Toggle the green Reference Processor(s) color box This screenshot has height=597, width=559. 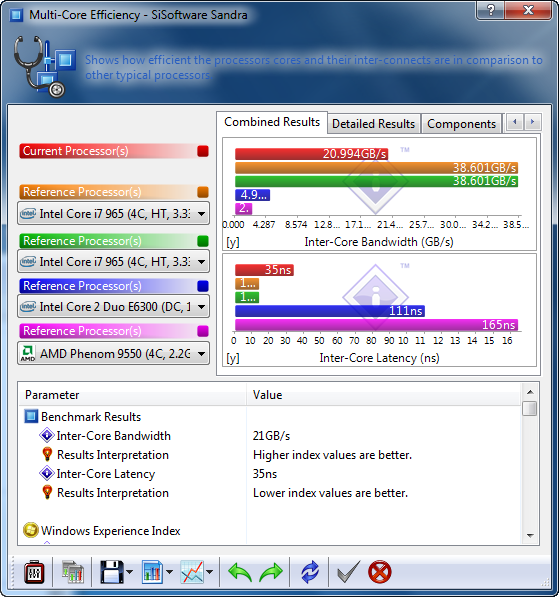click(203, 241)
